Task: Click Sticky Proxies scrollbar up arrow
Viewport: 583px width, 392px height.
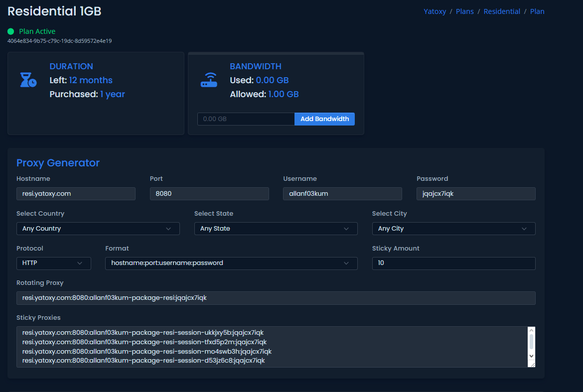Action: 531,330
